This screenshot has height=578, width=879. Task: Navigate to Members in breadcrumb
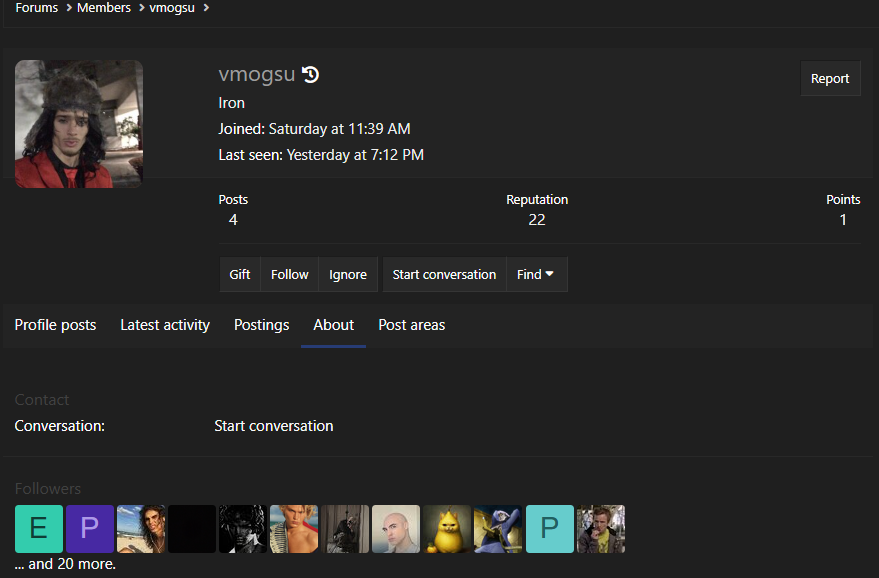coord(104,8)
